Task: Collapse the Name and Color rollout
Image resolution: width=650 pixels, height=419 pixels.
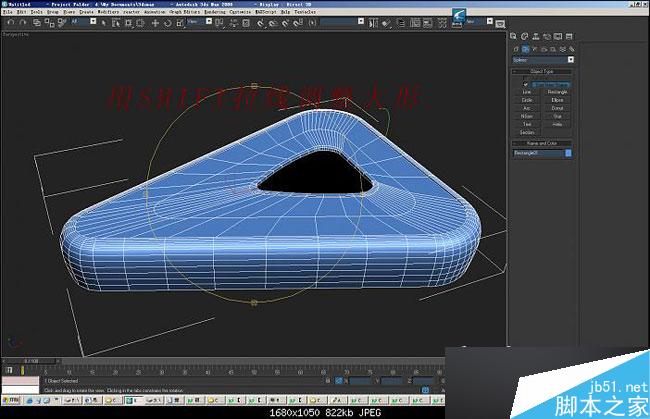Action: (x=543, y=143)
